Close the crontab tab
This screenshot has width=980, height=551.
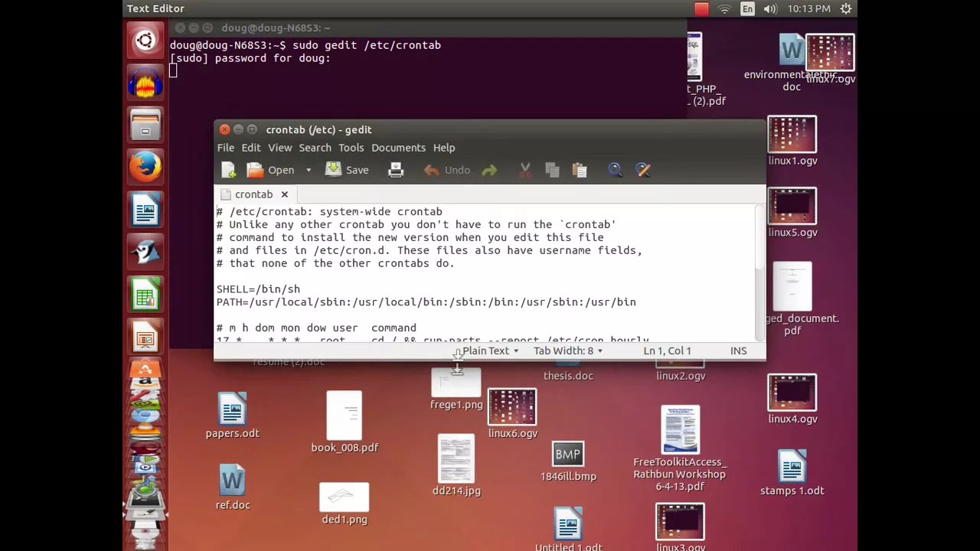[x=284, y=194]
